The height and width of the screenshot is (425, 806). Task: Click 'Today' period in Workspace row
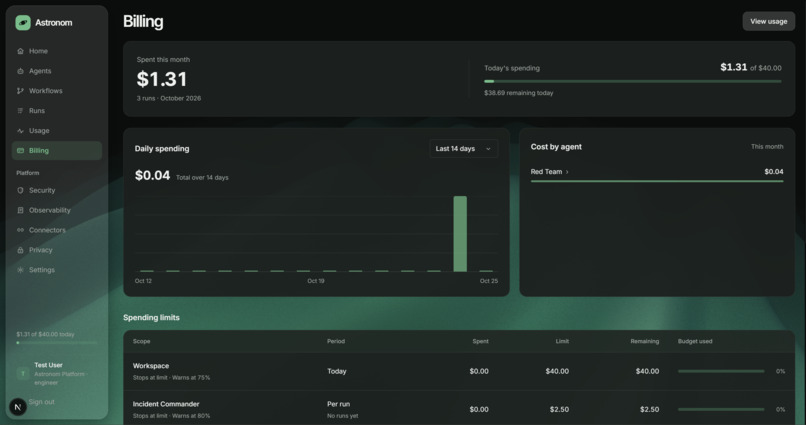[x=337, y=371]
